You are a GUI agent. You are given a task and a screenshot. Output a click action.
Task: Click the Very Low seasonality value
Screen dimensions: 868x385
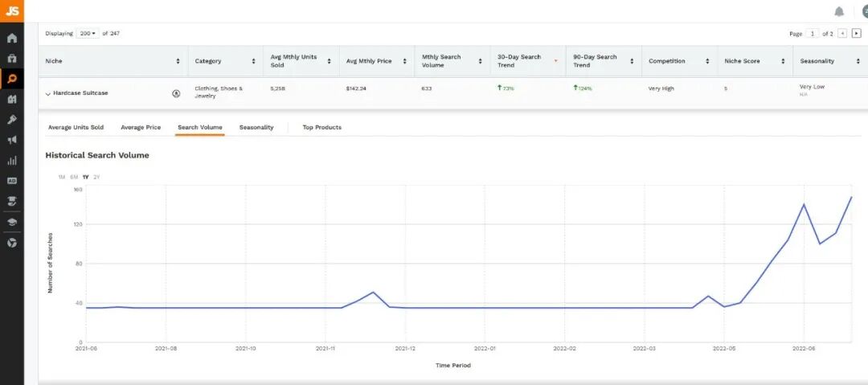tap(812, 87)
